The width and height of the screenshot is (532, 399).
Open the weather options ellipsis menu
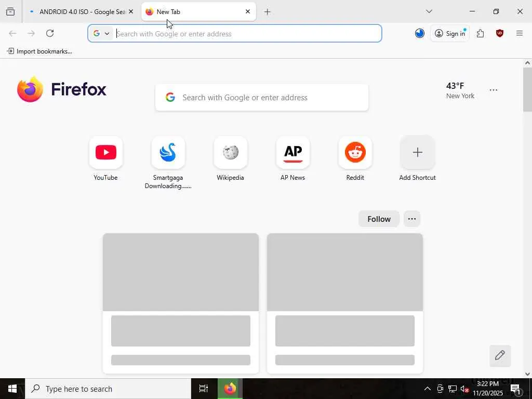click(x=494, y=90)
